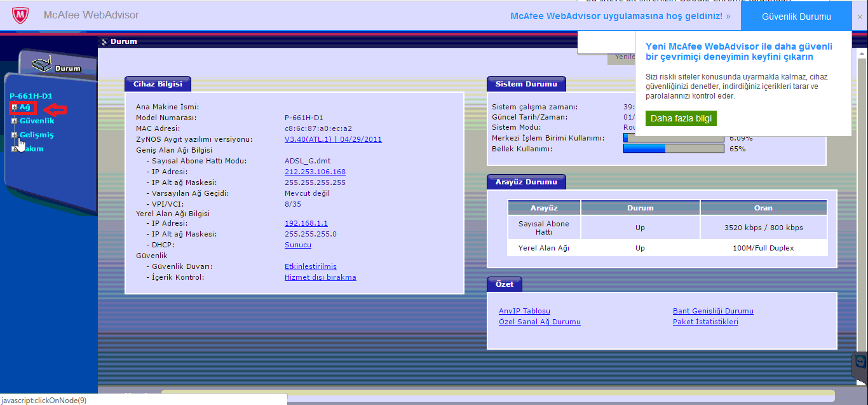
Task: Click the McAfee welcome message link
Action: pyautogui.click(x=620, y=16)
